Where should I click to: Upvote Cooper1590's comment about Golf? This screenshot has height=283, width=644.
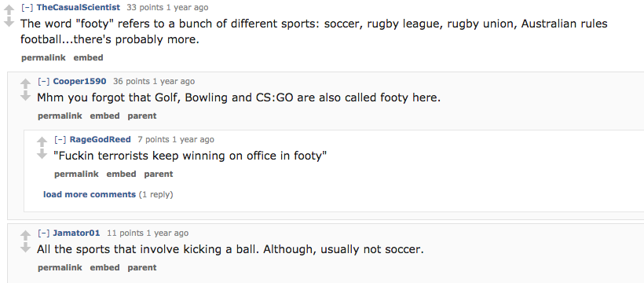point(25,83)
